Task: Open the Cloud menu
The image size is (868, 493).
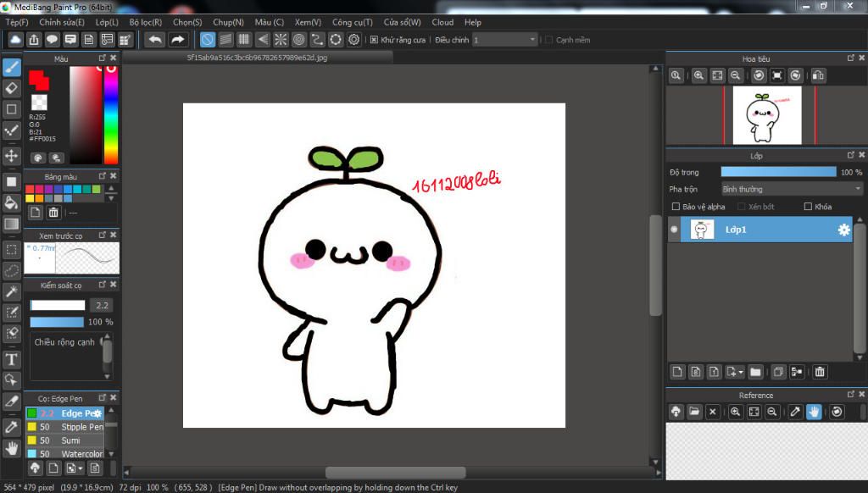Action: [x=442, y=22]
